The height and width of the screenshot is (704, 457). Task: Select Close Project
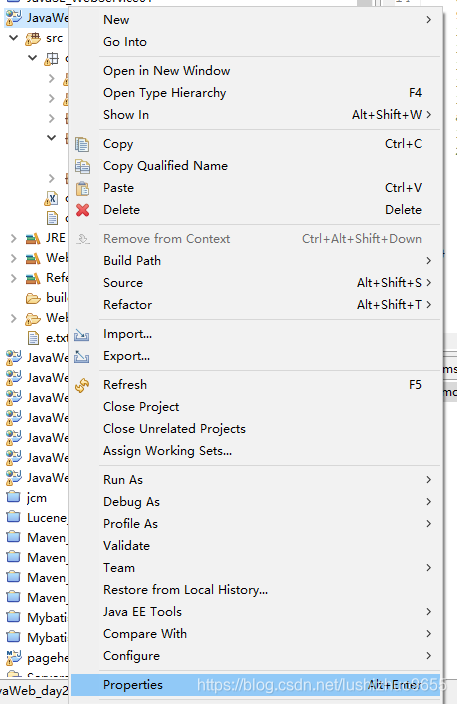[256, 407]
